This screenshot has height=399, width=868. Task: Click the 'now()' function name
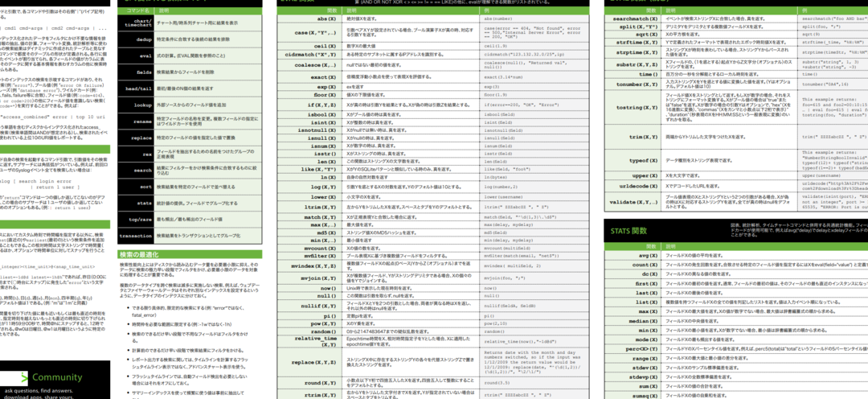328,288
